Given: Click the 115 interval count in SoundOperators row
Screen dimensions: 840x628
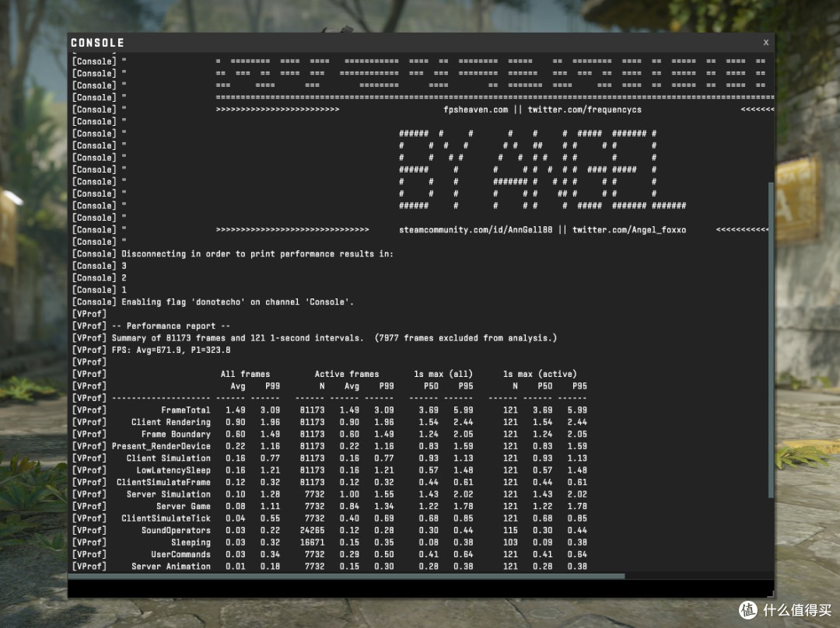Looking at the screenshot, I should tap(510, 531).
